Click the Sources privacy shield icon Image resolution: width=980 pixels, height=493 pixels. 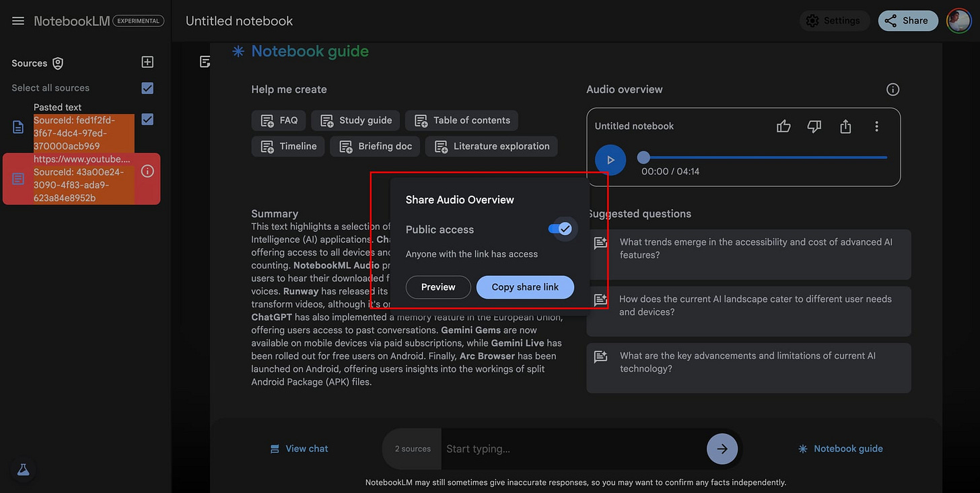58,63
